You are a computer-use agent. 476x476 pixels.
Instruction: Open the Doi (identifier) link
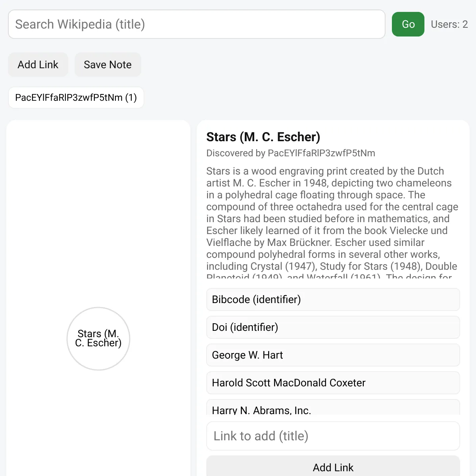click(333, 327)
